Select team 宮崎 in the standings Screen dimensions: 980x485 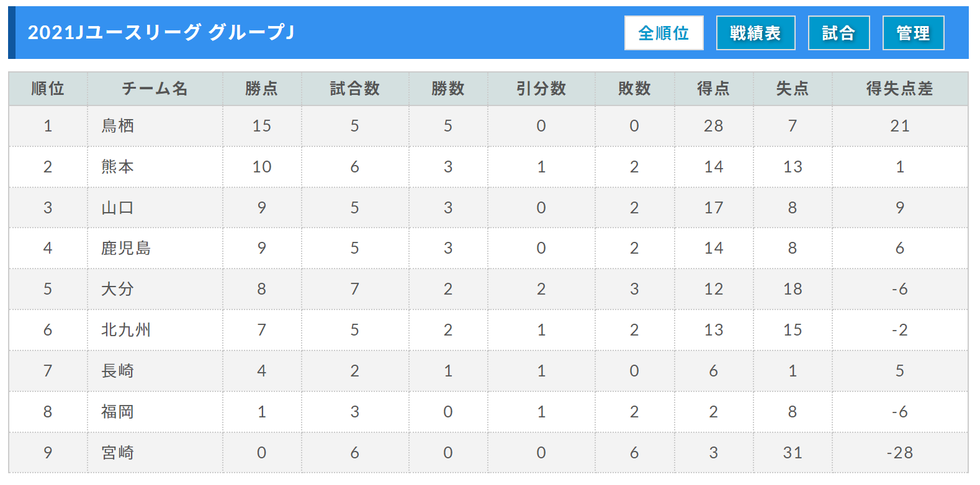117,453
